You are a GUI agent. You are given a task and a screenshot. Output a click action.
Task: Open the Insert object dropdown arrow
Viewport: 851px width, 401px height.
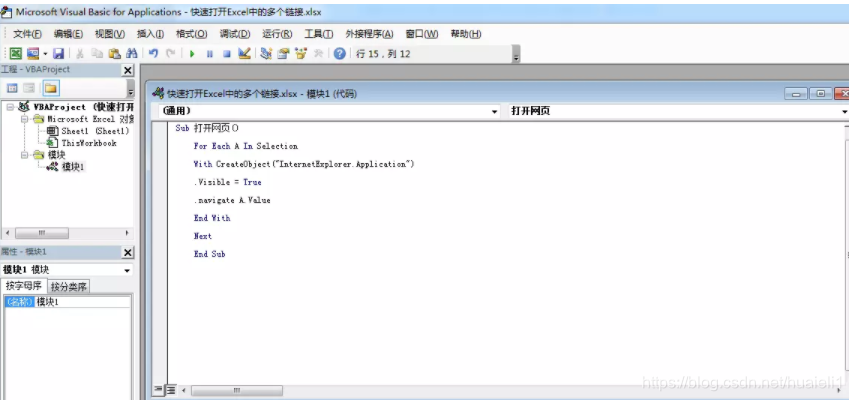45,53
